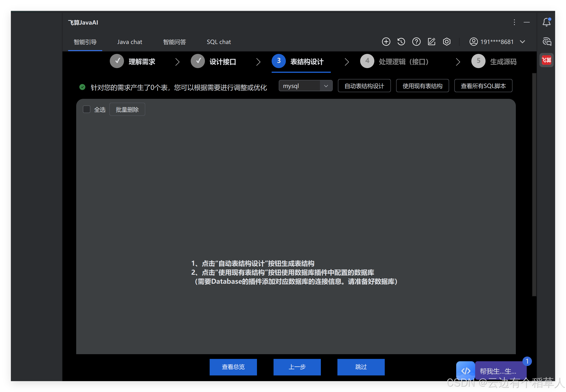Open the help question mark icon

[x=416, y=42]
